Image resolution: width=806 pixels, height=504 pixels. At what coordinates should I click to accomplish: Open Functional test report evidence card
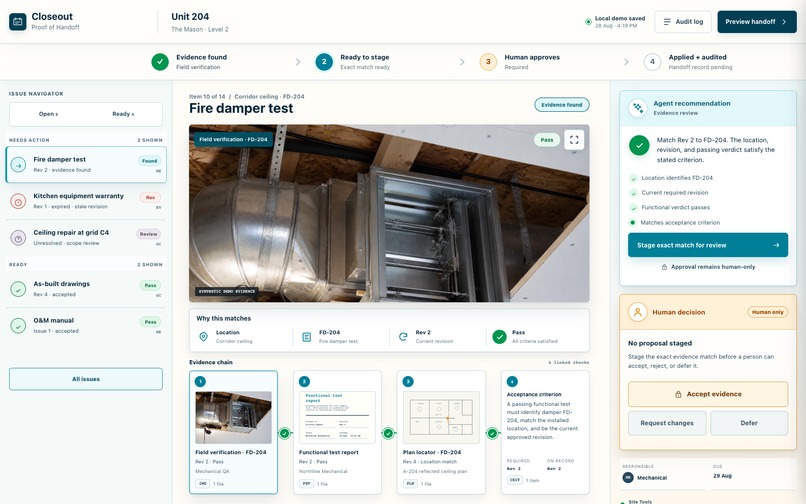click(337, 433)
